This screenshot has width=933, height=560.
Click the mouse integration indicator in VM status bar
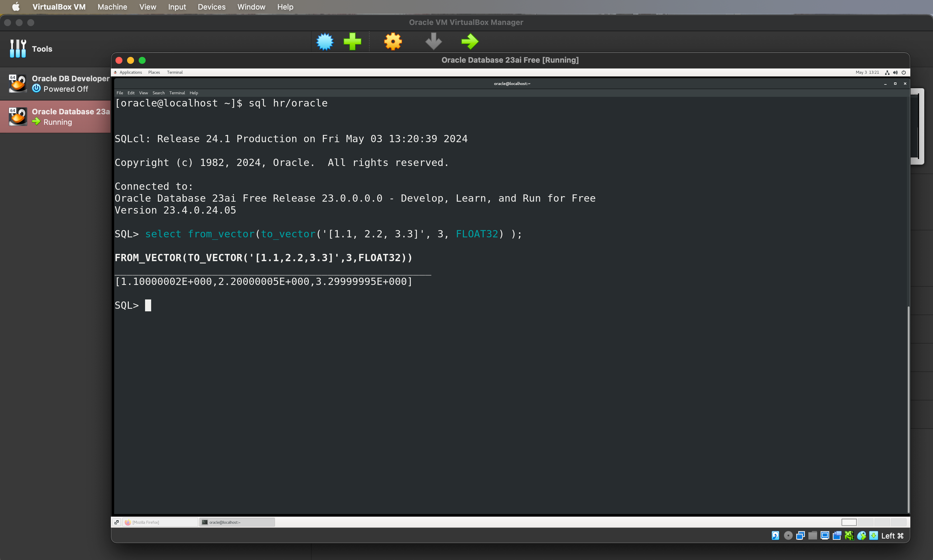[861, 535]
